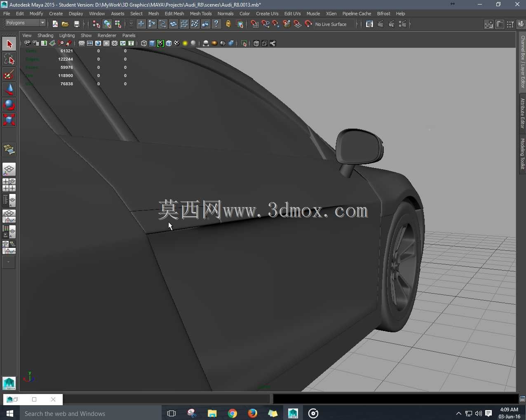Activate the Lasso select tool
Screen dimensions: 526x420
9,59
